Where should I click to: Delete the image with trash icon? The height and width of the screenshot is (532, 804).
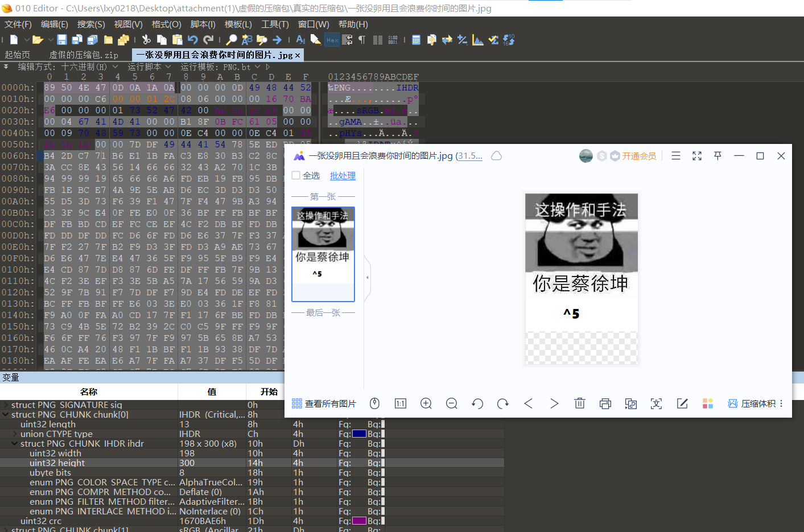[x=579, y=403]
